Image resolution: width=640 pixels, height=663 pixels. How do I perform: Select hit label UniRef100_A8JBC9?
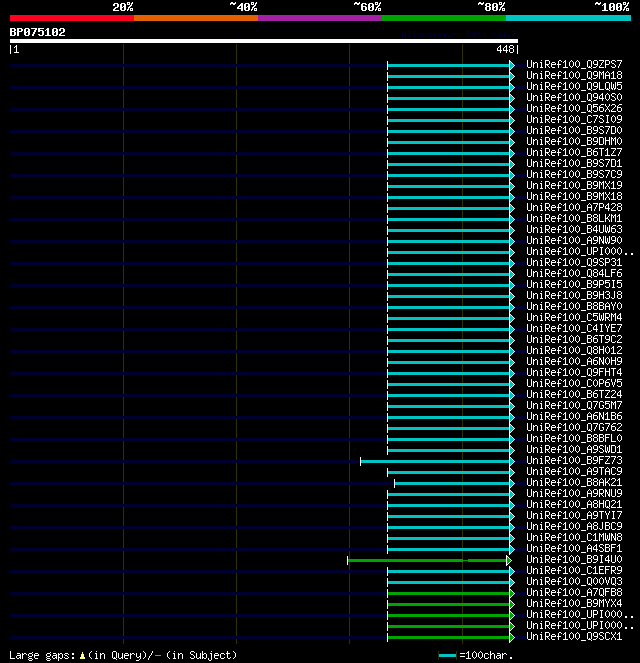[x=574, y=526]
